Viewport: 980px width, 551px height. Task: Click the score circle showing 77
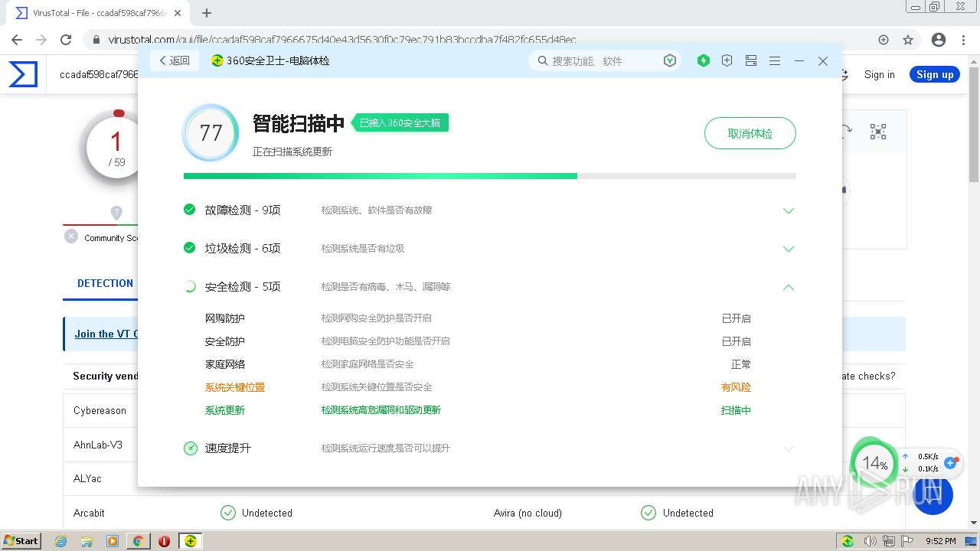[x=211, y=133]
